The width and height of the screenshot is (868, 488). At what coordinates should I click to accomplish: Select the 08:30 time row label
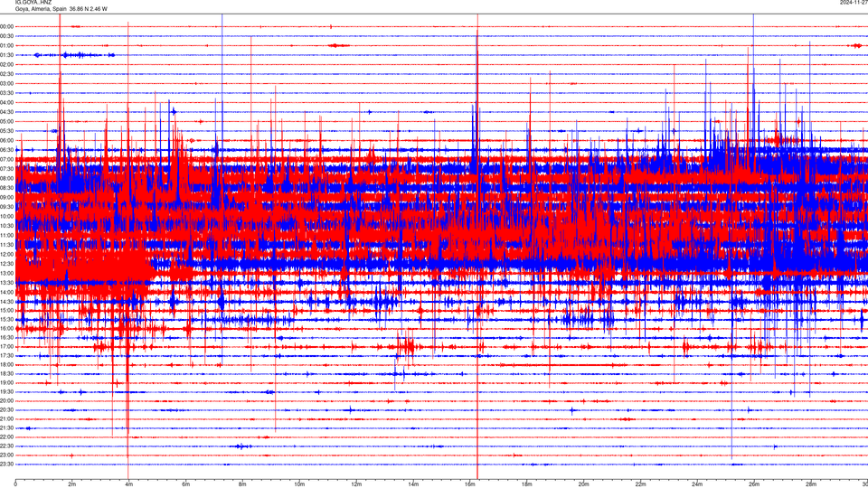pyautogui.click(x=6, y=188)
